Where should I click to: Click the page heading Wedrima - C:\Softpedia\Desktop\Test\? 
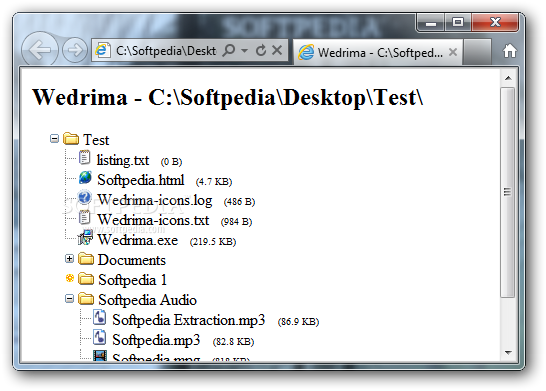pyautogui.click(x=228, y=97)
